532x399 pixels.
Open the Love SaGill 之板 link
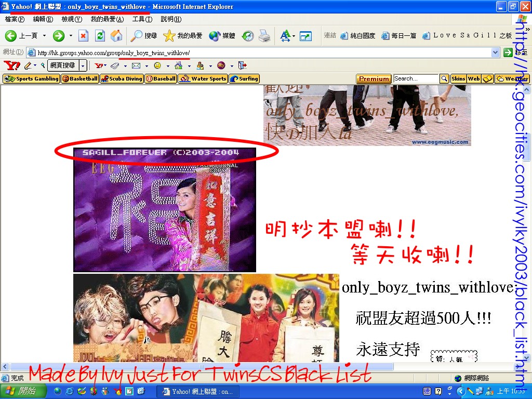[x=468, y=36]
